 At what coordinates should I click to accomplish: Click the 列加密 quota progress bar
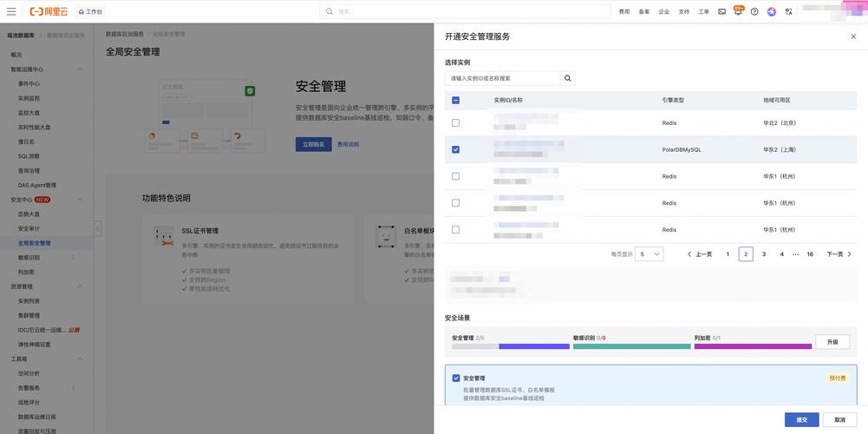[x=753, y=346]
